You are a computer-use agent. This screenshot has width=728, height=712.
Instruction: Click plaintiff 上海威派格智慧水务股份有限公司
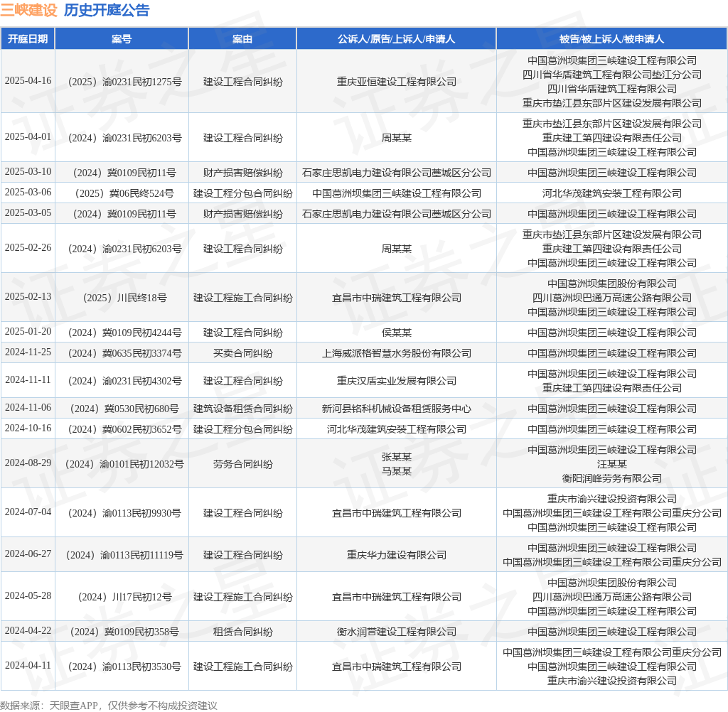tap(397, 354)
